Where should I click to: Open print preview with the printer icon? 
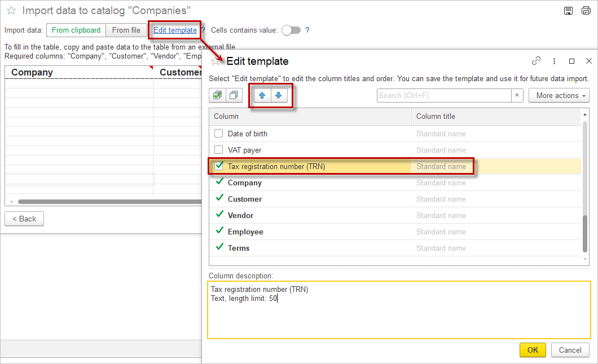pyautogui.click(x=586, y=10)
